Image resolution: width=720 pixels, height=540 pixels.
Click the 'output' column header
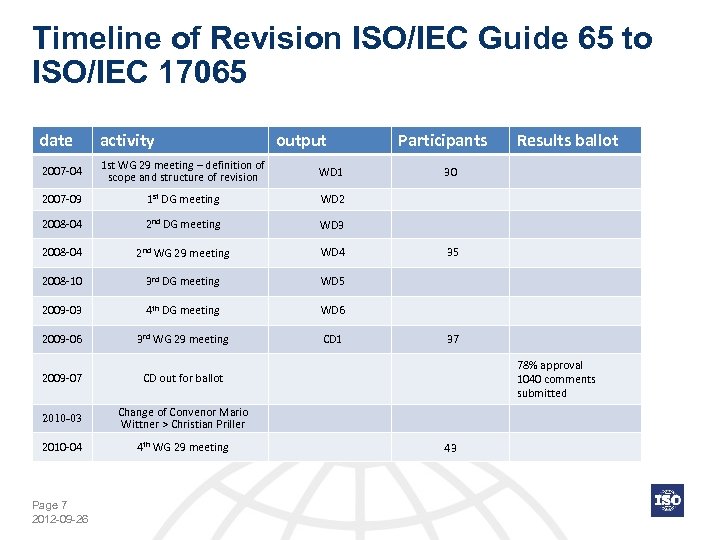pos(330,140)
